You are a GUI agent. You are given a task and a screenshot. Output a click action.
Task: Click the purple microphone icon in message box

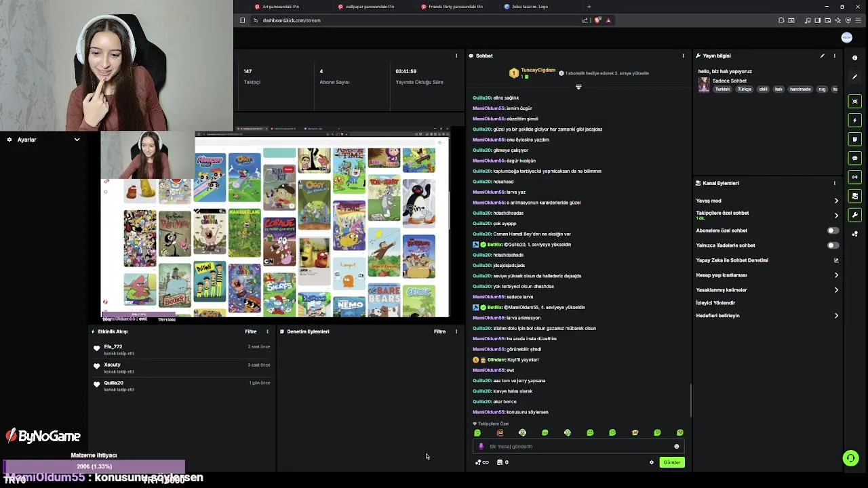coord(481,447)
